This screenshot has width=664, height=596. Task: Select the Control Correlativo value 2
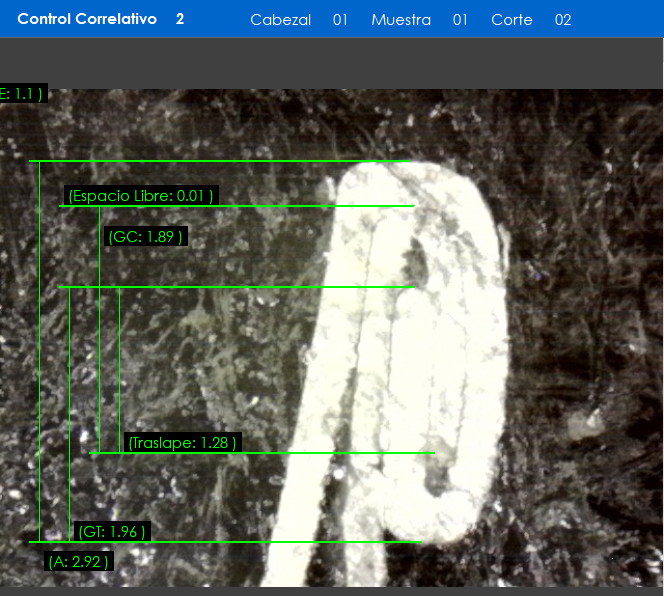coord(180,19)
